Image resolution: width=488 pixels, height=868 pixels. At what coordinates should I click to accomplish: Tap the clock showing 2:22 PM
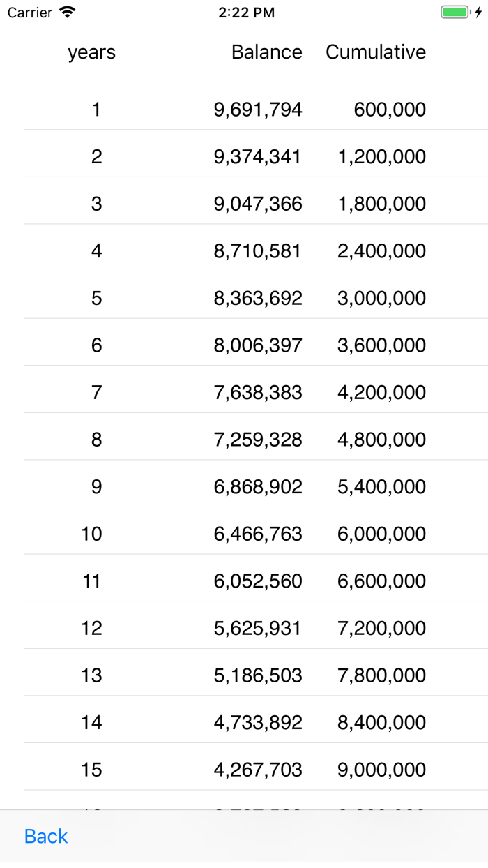click(247, 12)
